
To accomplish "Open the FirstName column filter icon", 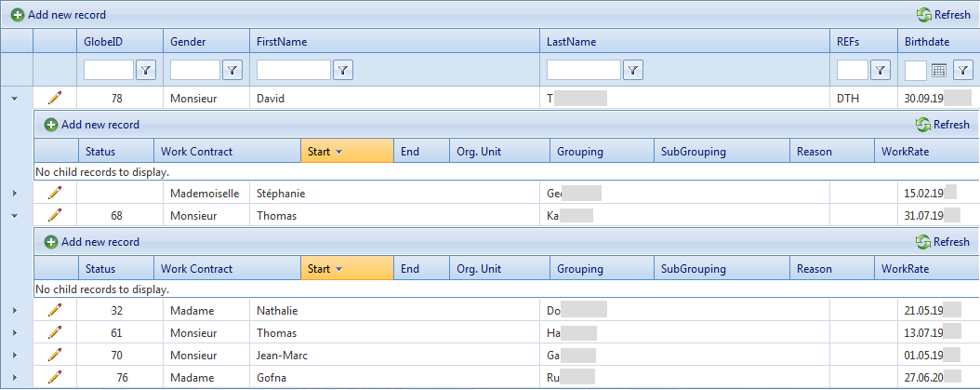I will pyautogui.click(x=343, y=70).
